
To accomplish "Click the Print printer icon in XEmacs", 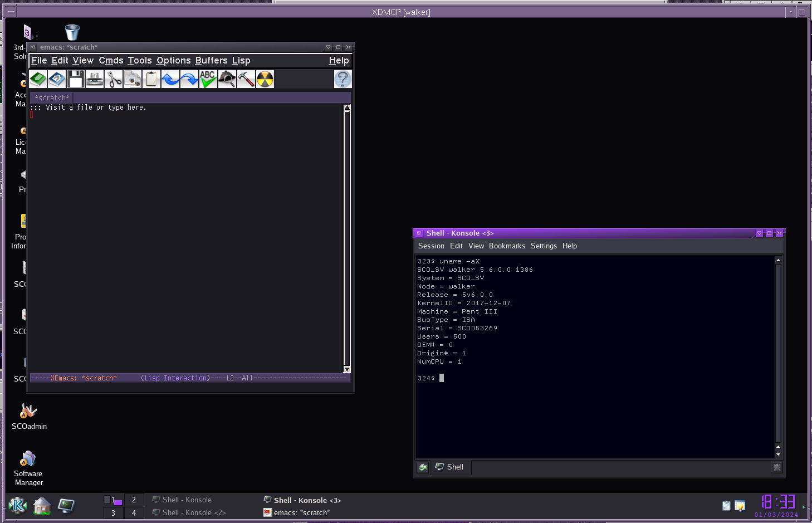I will (x=95, y=79).
